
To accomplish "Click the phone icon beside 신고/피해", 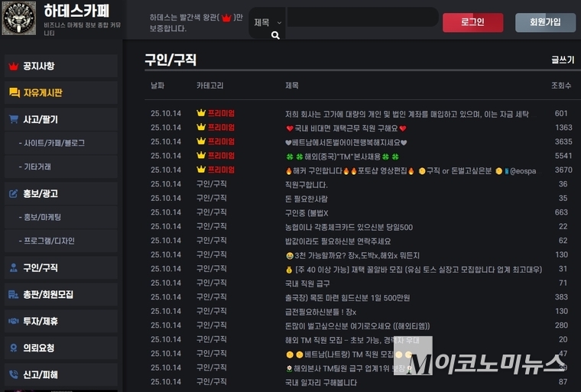I will tap(13, 374).
